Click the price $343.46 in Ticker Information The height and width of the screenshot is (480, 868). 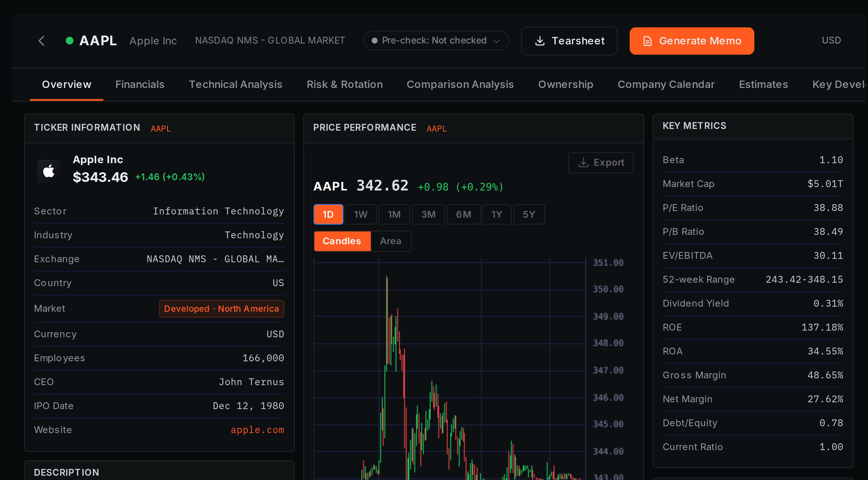[x=101, y=177]
